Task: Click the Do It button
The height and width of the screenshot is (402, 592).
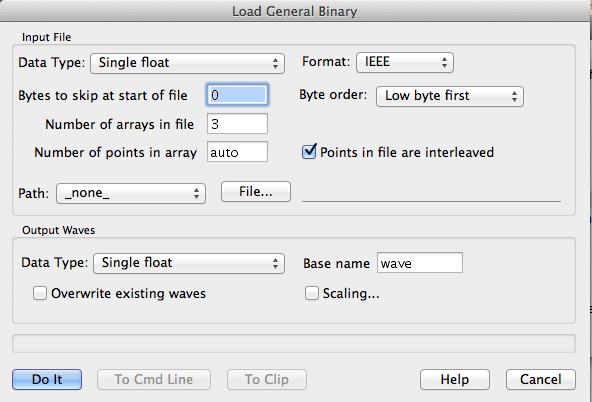Action: tap(47, 379)
